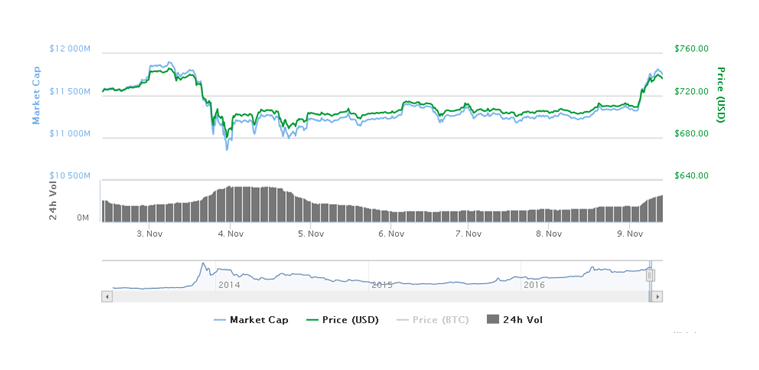Toggle the 24h Vol legend series
Viewport: 759px width, 370px height.
point(515,320)
